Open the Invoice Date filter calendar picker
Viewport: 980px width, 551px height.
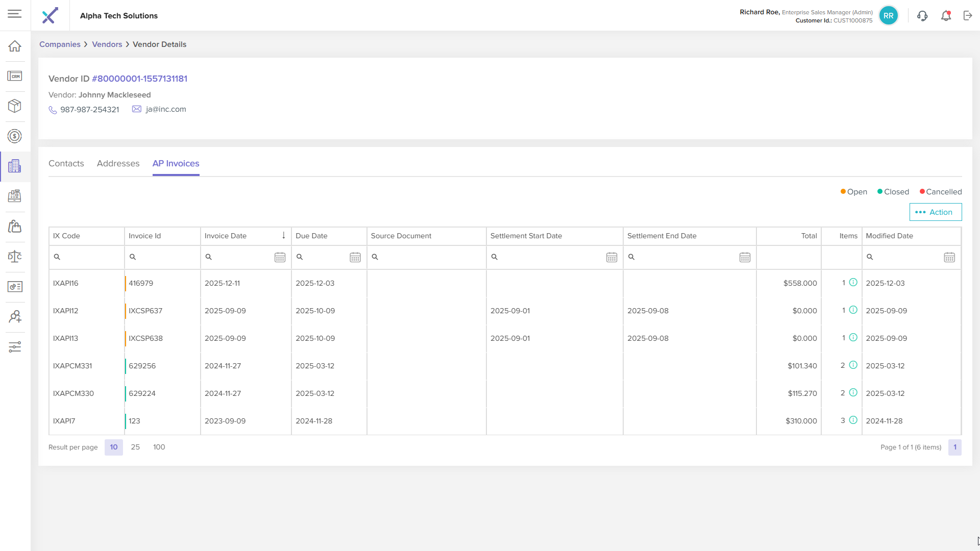(x=280, y=258)
